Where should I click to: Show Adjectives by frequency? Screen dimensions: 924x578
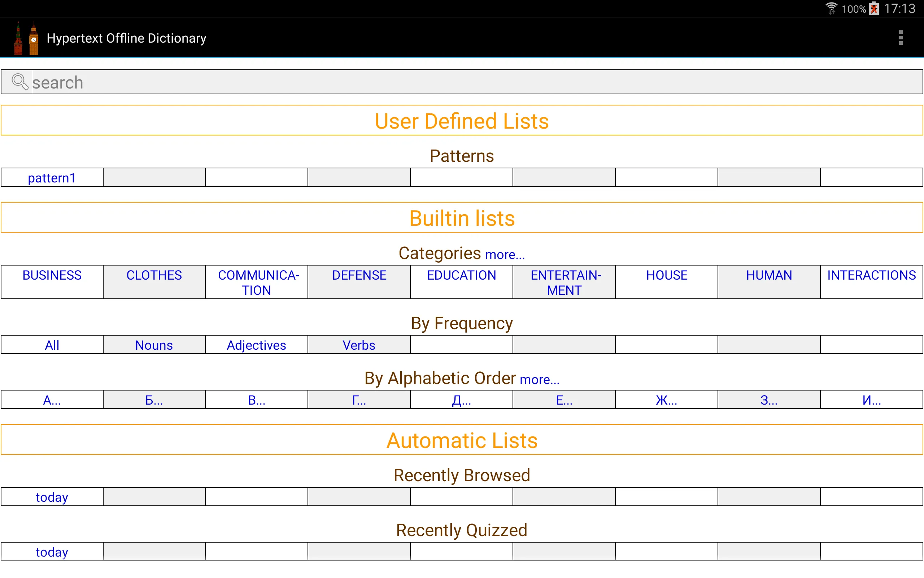point(257,345)
